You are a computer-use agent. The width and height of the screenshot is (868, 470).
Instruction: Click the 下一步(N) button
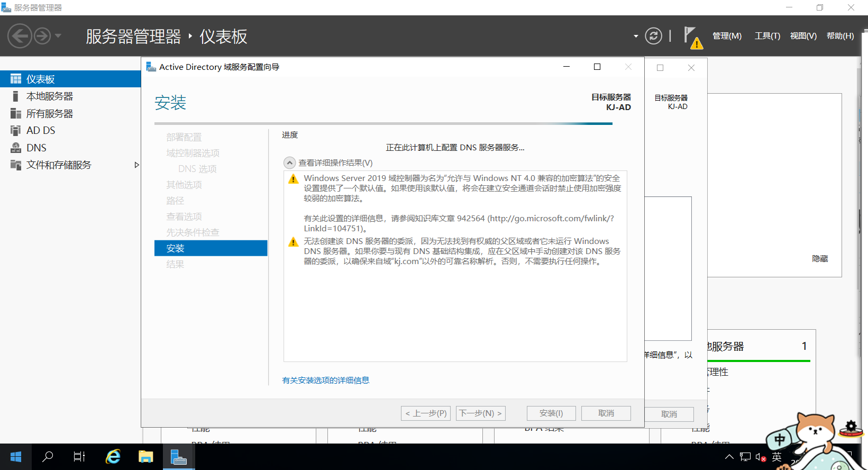click(481, 413)
